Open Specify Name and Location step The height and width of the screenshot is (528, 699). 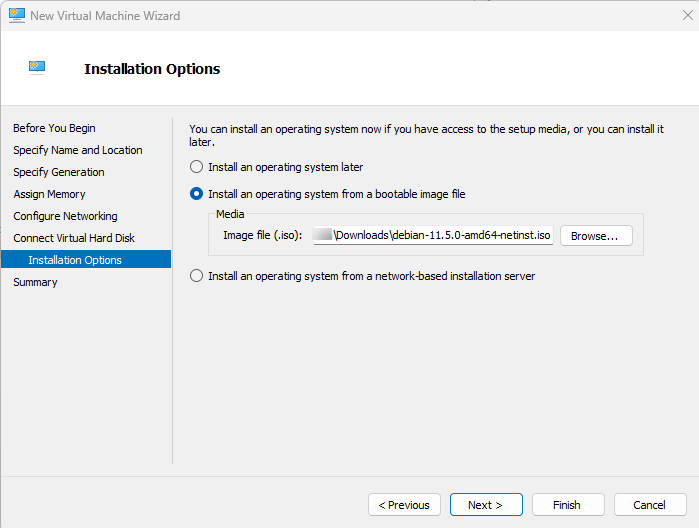point(78,150)
